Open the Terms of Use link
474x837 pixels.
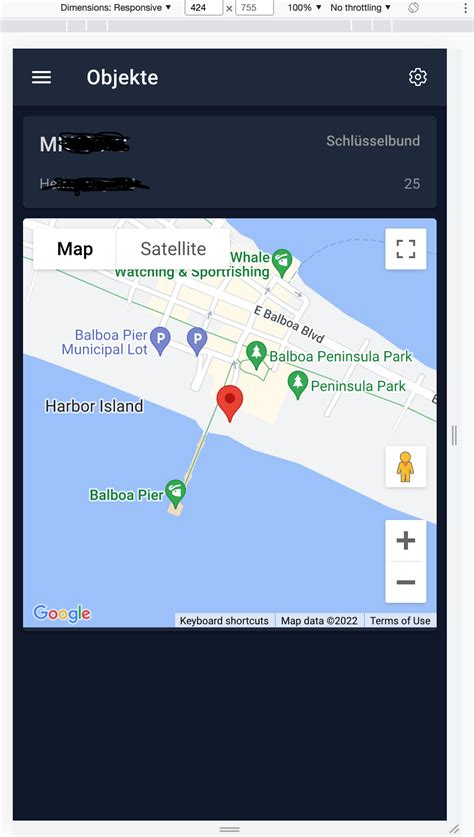pyautogui.click(x=400, y=620)
